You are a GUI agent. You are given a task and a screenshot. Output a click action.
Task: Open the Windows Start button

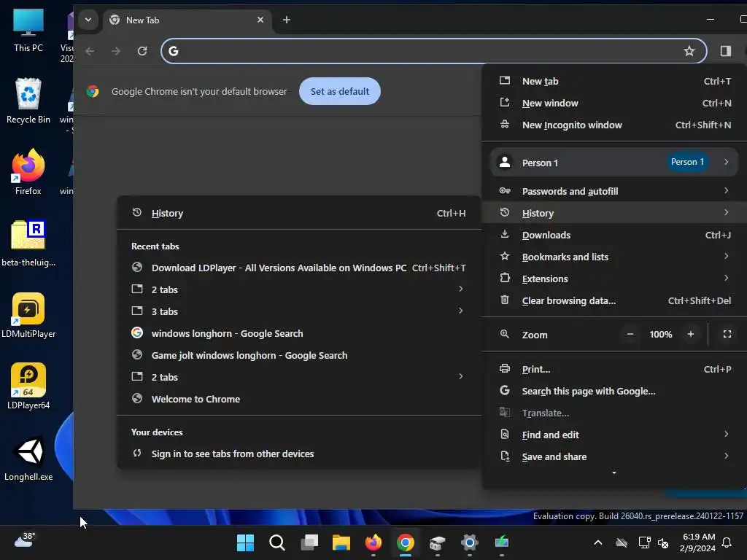click(245, 542)
